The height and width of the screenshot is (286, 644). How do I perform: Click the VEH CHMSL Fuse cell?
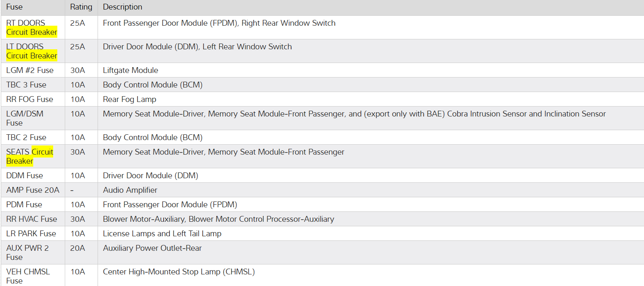(28, 276)
